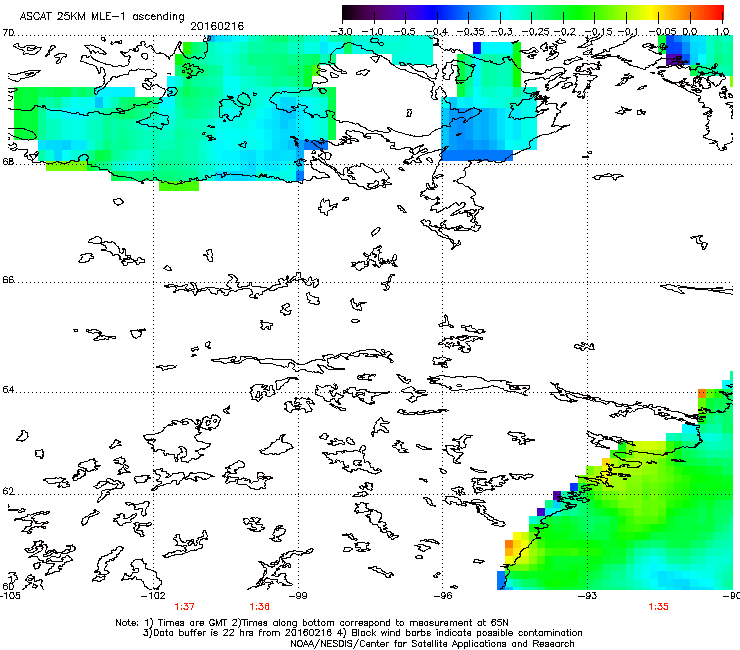Click the "Times are GMT" note line

[312, 623]
